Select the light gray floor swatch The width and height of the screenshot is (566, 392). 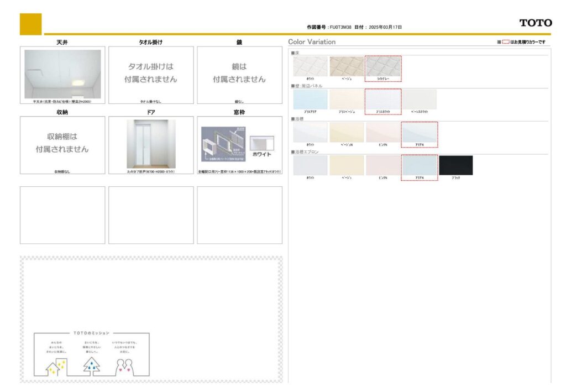383,66
